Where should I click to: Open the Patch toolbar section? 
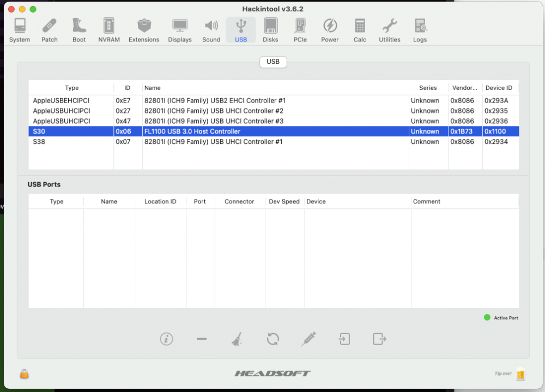[x=50, y=31]
